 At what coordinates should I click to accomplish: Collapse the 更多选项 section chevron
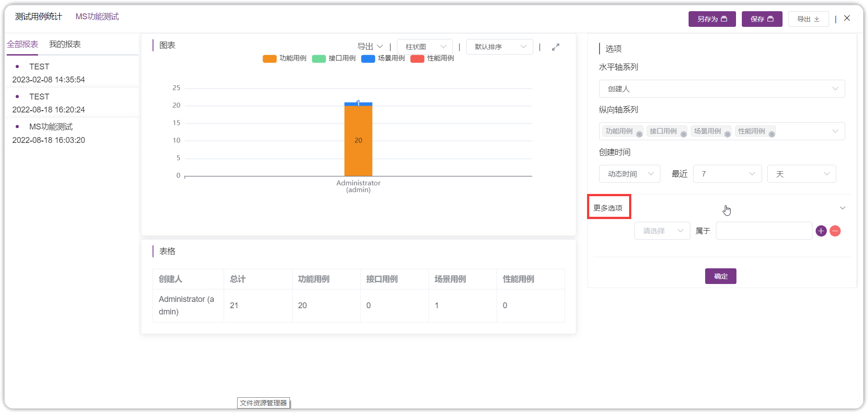tap(842, 208)
